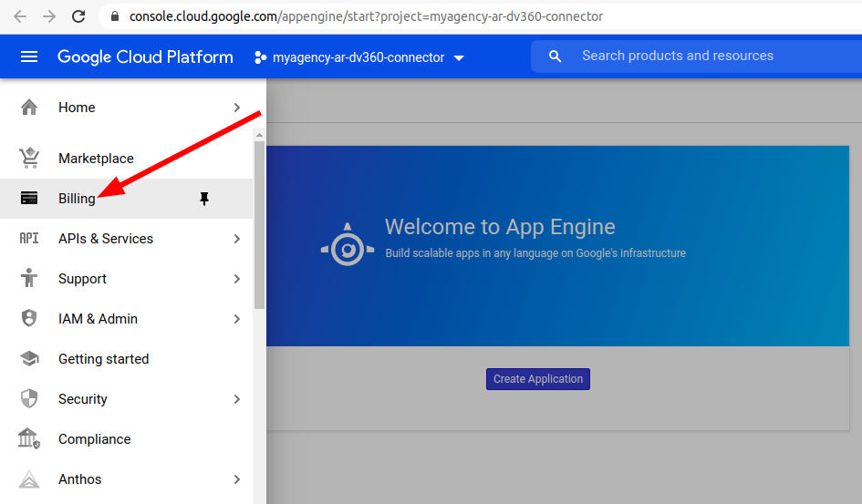
Task: Expand the Support submenu chevron
Action: pyautogui.click(x=237, y=279)
